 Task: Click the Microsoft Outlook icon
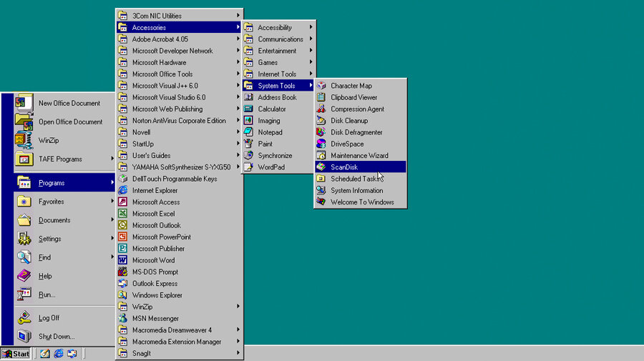(x=122, y=225)
